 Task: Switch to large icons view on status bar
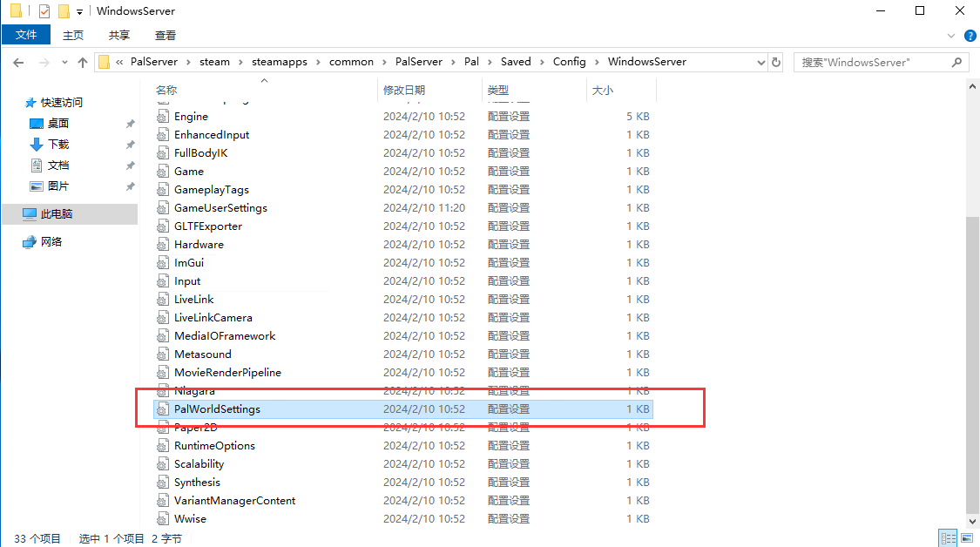click(967, 538)
